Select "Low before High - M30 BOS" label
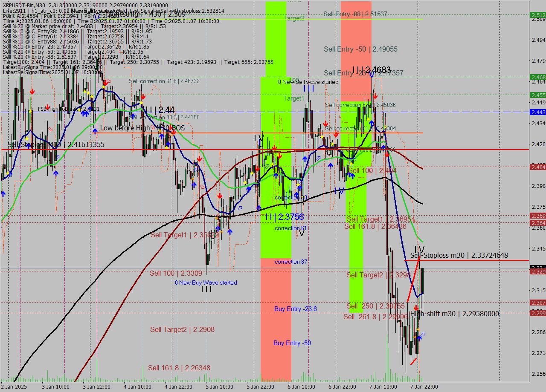Screen dimensions: 546x392 pos(142,128)
